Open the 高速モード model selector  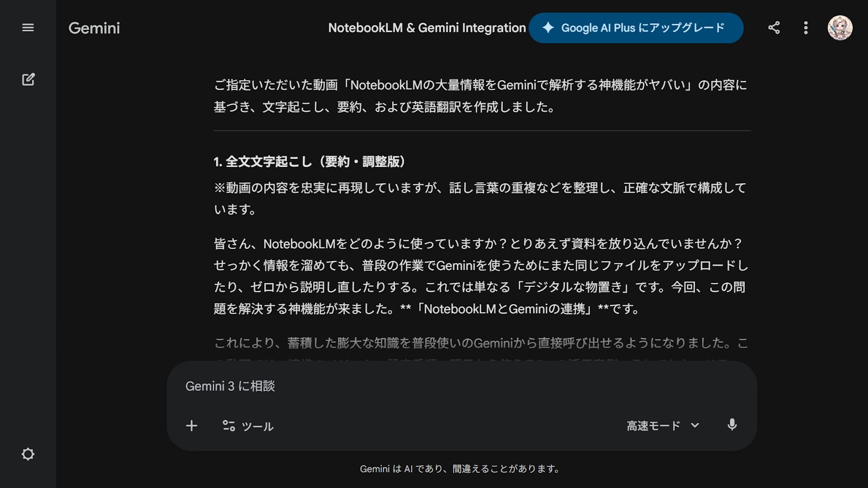click(x=653, y=426)
